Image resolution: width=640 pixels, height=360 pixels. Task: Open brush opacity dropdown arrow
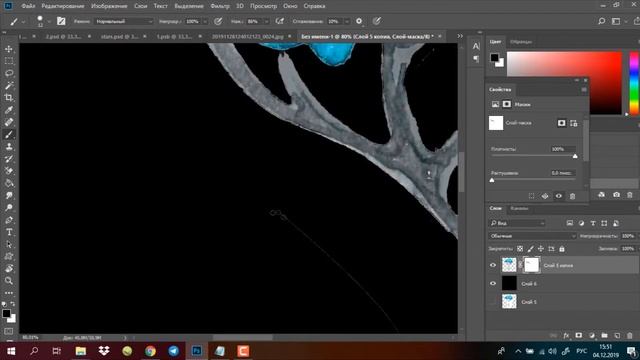click(x=205, y=21)
